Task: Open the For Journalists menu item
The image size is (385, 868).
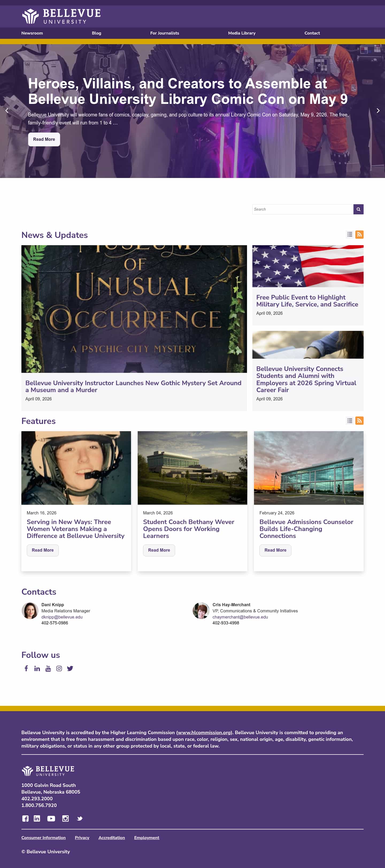Action: point(165,33)
